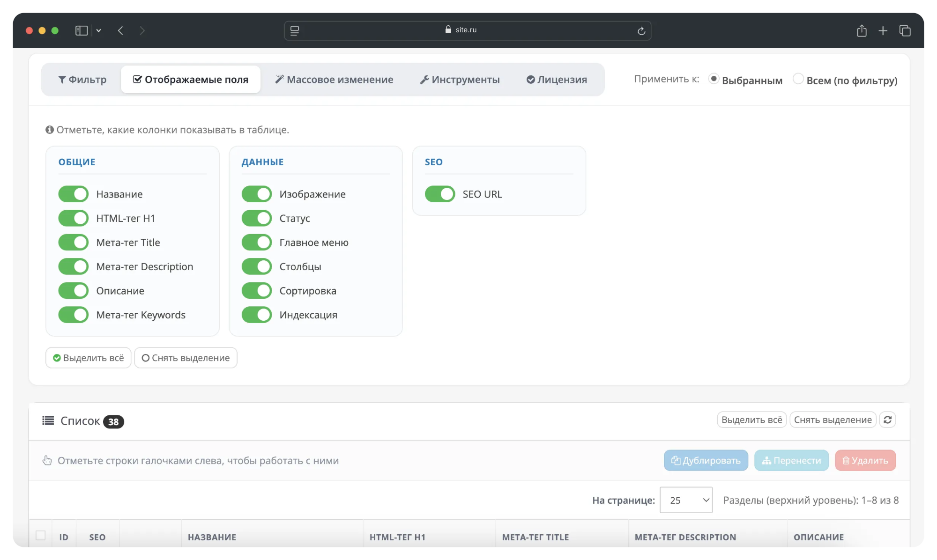Click the ДАННЫЕ group heading
937x560 pixels.
263,162
